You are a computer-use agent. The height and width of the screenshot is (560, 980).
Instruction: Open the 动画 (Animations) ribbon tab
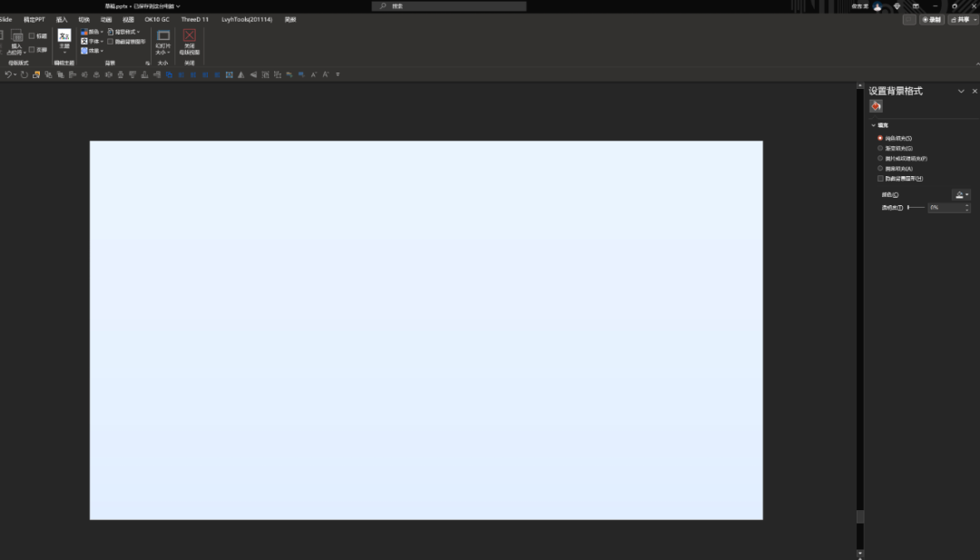pos(106,20)
